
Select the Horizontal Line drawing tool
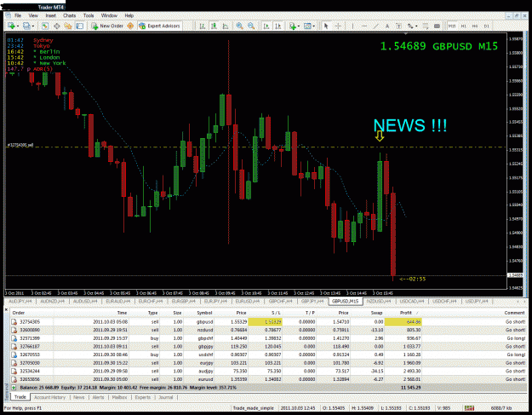tap(364, 26)
